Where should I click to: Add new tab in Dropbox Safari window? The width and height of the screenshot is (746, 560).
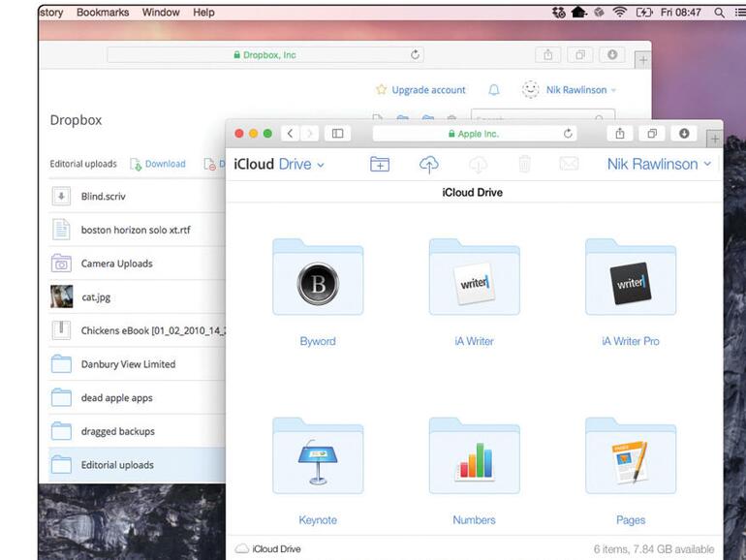click(x=642, y=60)
